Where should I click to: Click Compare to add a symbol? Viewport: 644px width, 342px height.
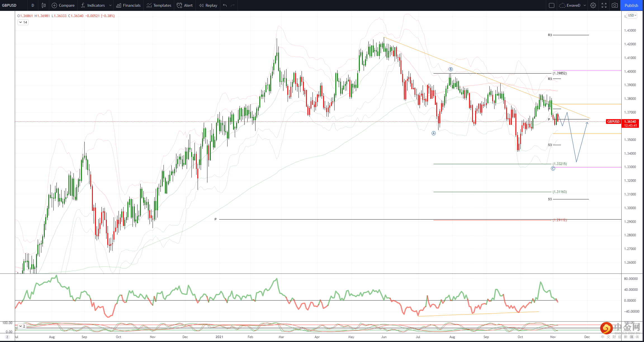coord(63,5)
